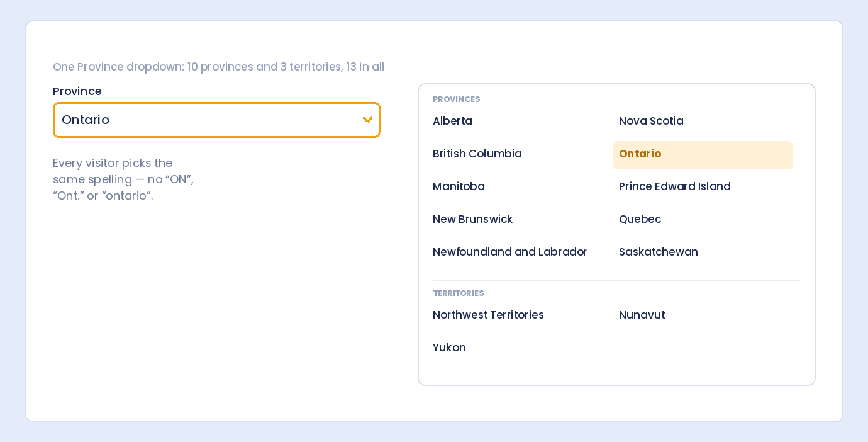Click the caption about 13 options in all
Image resolution: width=868 pixels, height=442 pixels.
pos(218,67)
